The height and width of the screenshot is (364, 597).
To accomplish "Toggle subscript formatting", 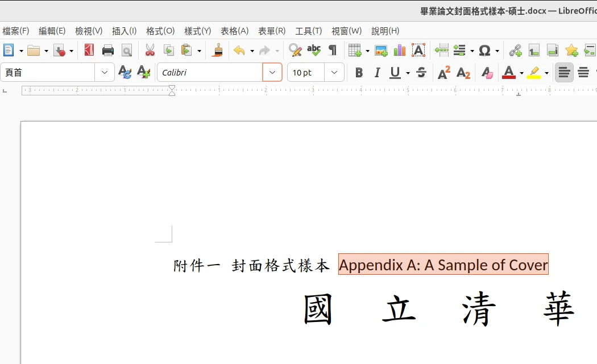I will coord(463,72).
